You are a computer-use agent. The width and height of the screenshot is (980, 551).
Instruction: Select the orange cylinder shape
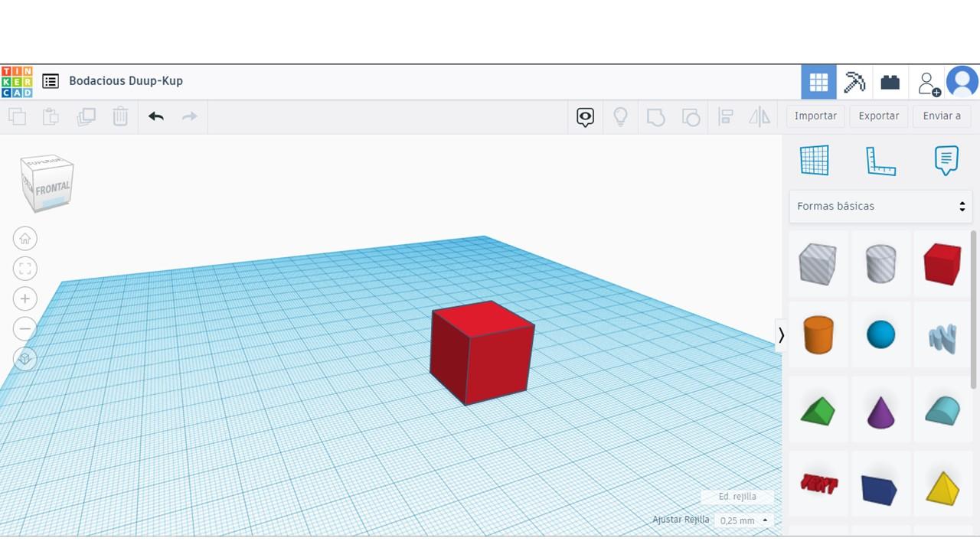tap(818, 334)
